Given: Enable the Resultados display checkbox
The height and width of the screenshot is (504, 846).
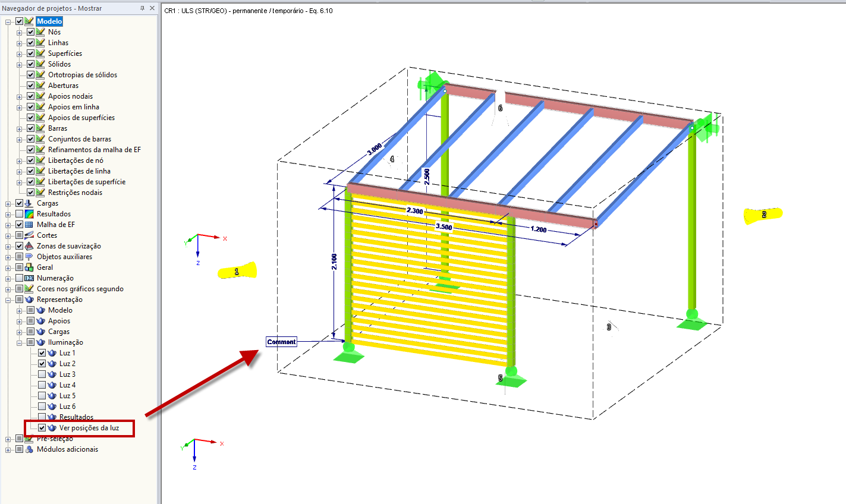Looking at the screenshot, I should pyautogui.click(x=19, y=214).
